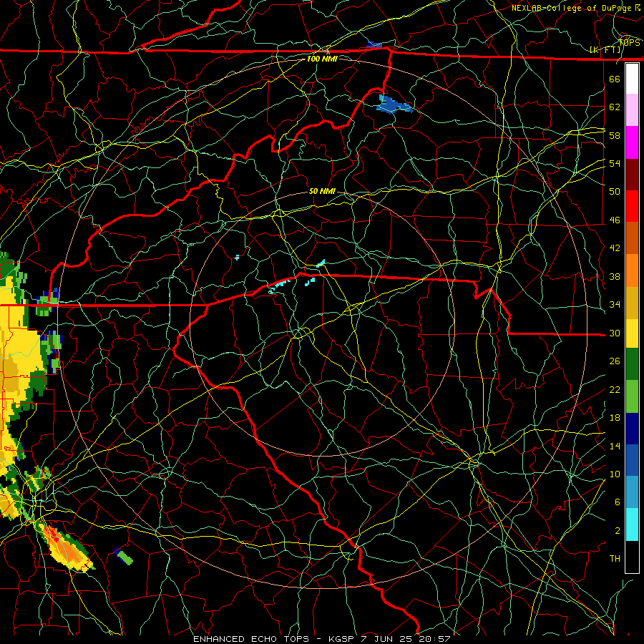644x644 pixels.
Task: Click the [K FT] units label
Action: (605, 49)
